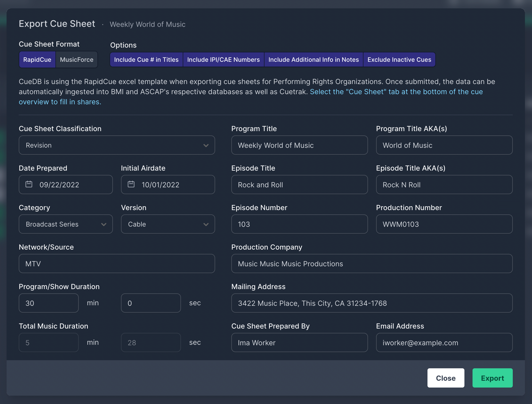
Task: Click the calendar icon in Date Prepared
Action: pos(29,184)
